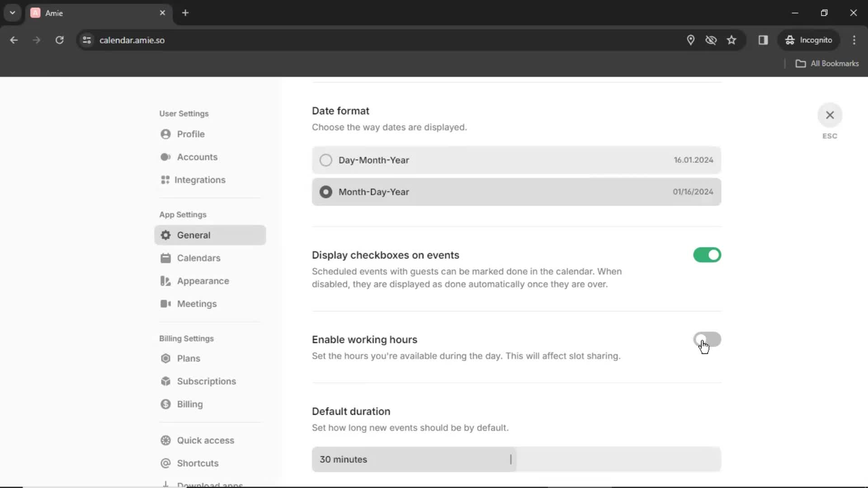Select Month-Day-Year date format
This screenshot has width=868, height=488.
[x=326, y=192]
